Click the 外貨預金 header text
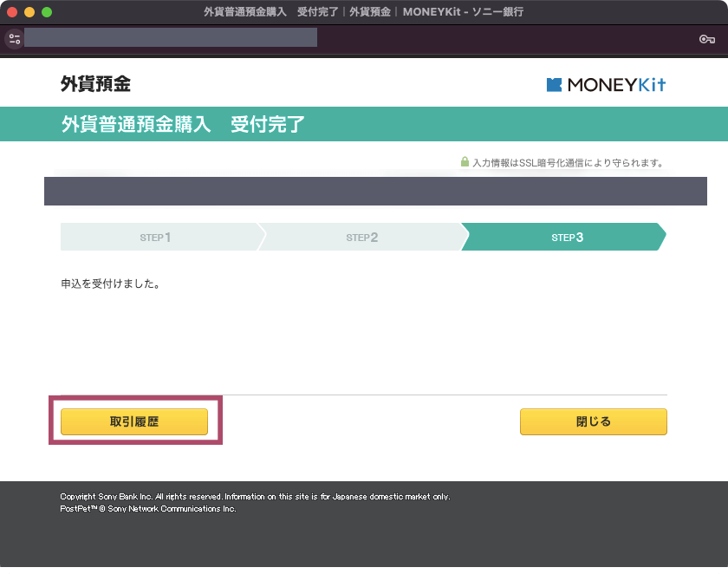Viewport: 728px width, 574px height. 95,84
